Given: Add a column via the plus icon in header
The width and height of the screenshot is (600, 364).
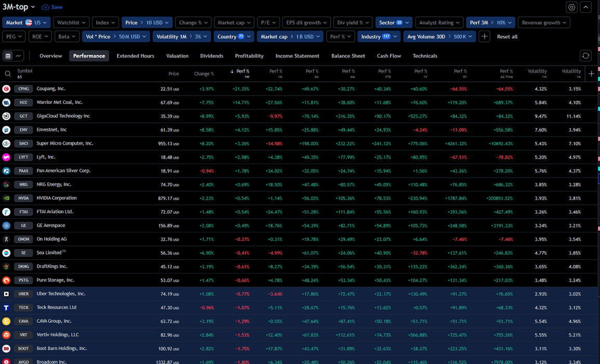Looking at the screenshot, I should [591, 74].
